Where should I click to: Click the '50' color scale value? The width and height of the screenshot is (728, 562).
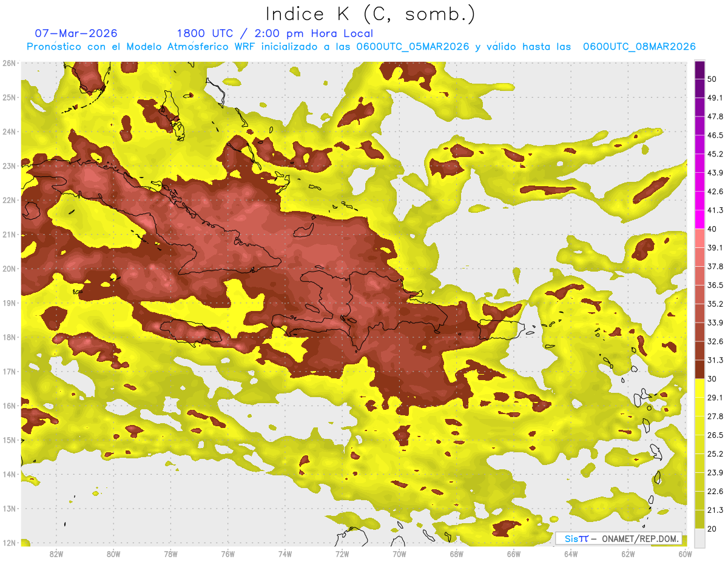tap(712, 79)
